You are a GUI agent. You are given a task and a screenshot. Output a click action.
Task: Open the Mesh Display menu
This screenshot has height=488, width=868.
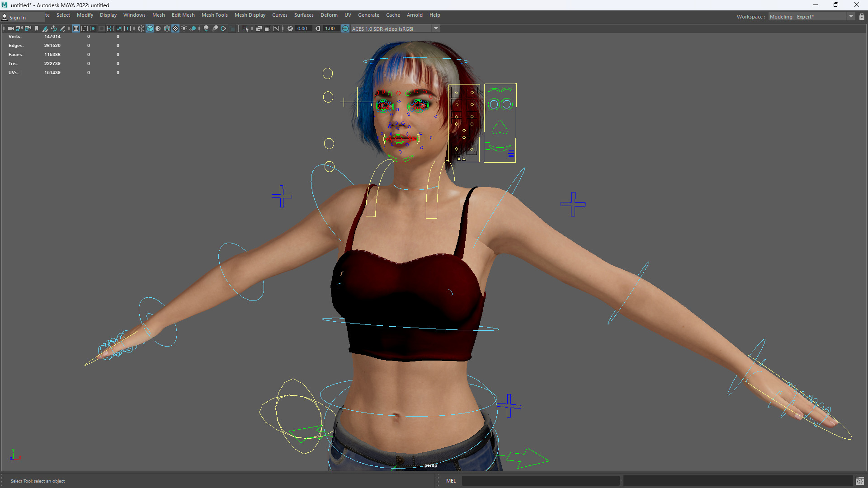tap(250, 15)
